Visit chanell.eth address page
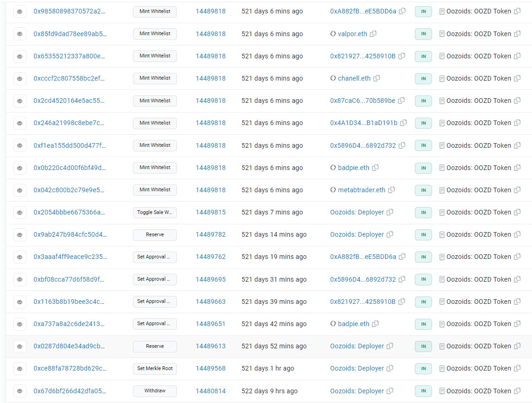 tap(354, 78)
